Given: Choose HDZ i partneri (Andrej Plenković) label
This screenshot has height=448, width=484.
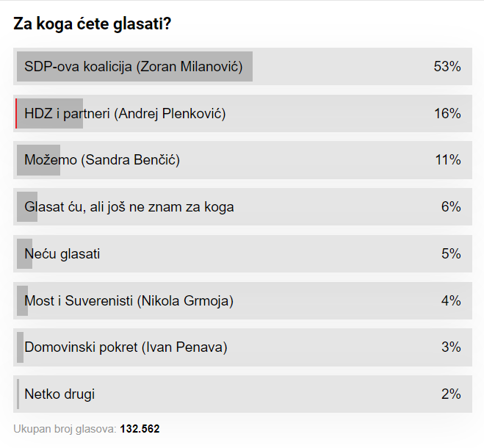Looking at the screenshot, I should click(125, 114).
